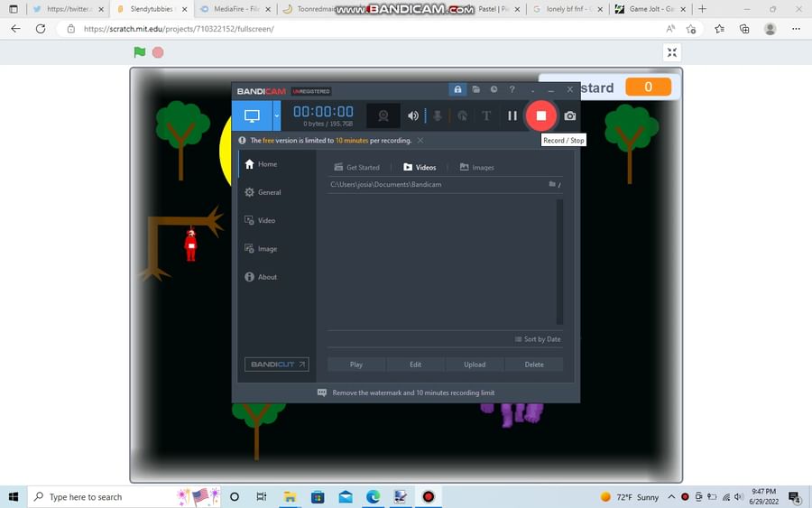This screenshot has width=812, height=508.
Task: Pause the recording with the pause button
Action: pyautogui.click(x=512, y=115)
